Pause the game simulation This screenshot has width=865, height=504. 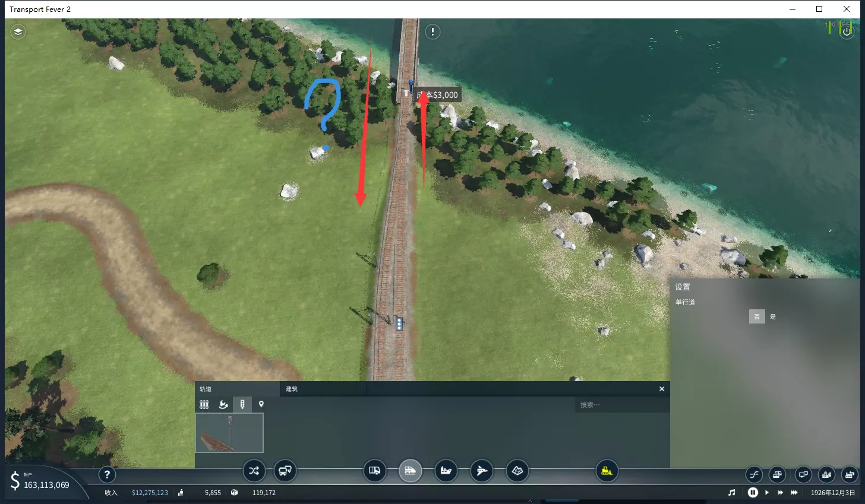(x=753, y=492)
